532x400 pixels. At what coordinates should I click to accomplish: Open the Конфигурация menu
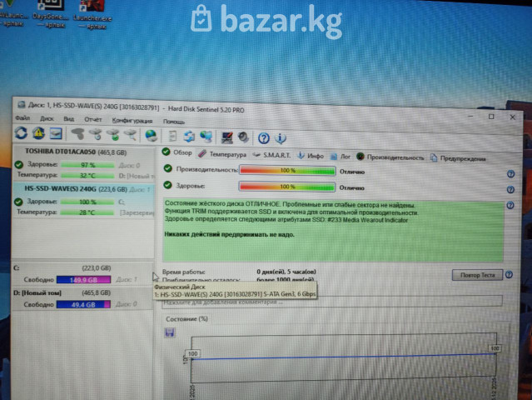132,121
